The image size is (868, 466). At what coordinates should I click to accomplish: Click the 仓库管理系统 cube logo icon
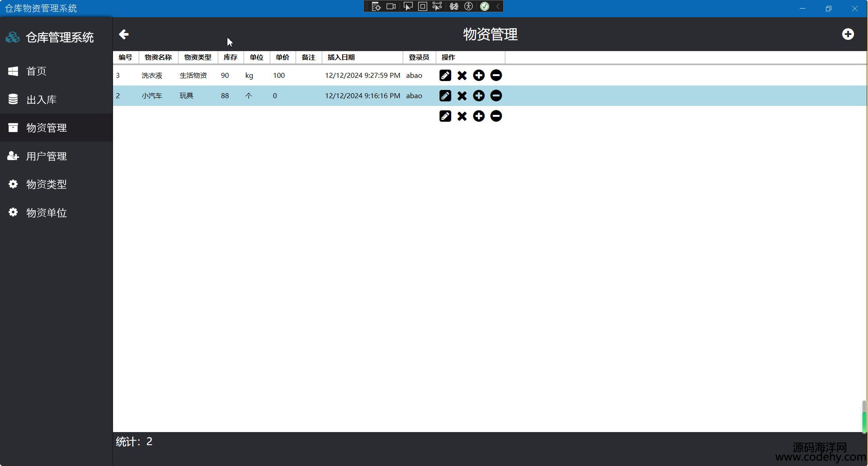(13, 38)
